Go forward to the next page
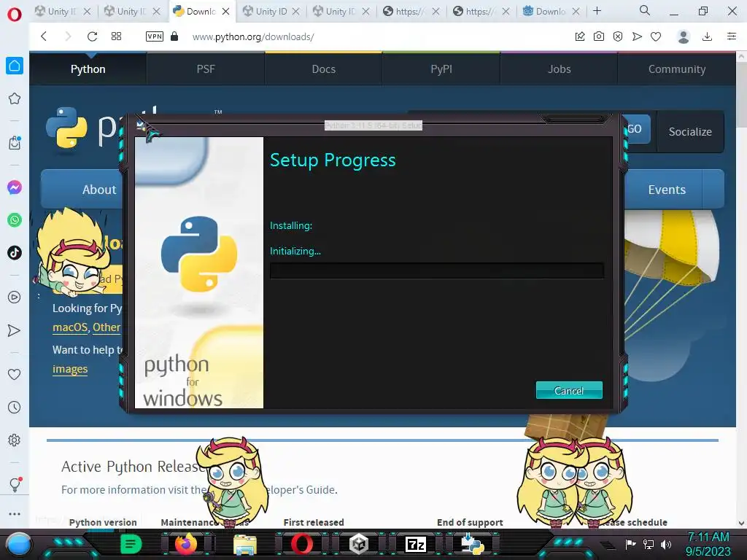Screen dimensions: 747x560 pyautogui.click(x=68, y=36)
